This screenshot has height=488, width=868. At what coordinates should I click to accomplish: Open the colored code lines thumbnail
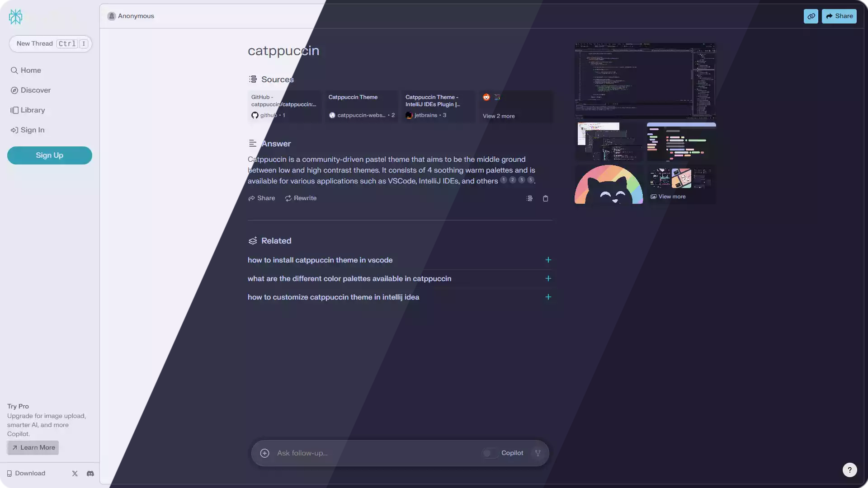tap(681, 141)
